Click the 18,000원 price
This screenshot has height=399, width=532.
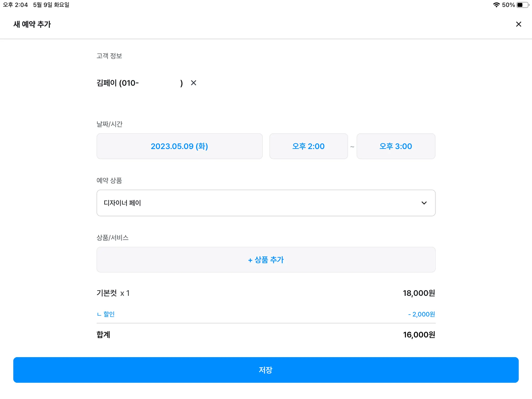(x=419, y=293)
